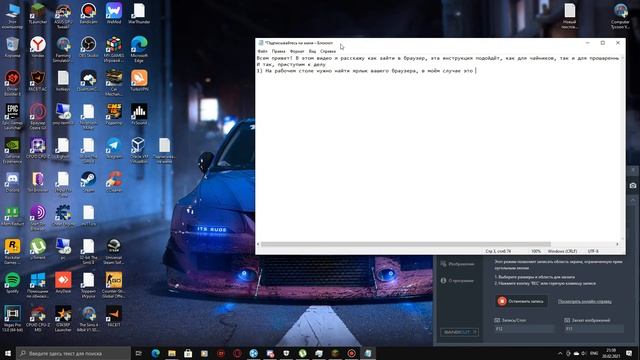Switch to Изображения section in Bandicam
Screen dimensions: 640x360
[458, 264]
